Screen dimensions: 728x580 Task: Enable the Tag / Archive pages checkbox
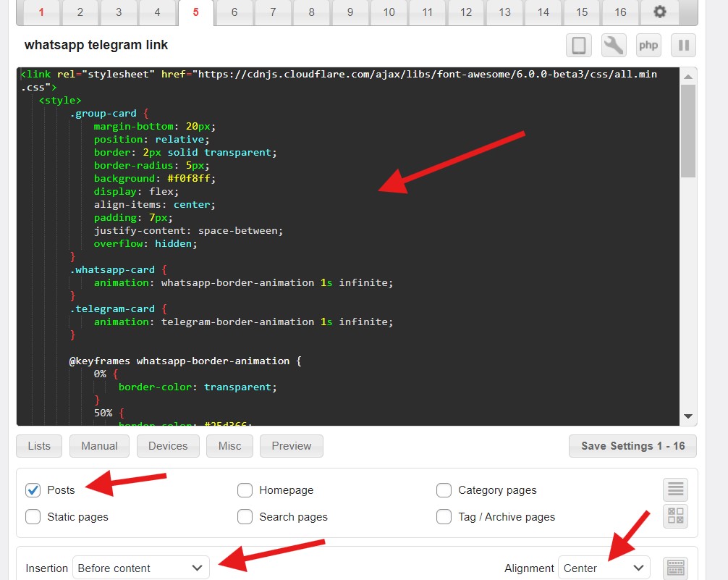(444, 516)
